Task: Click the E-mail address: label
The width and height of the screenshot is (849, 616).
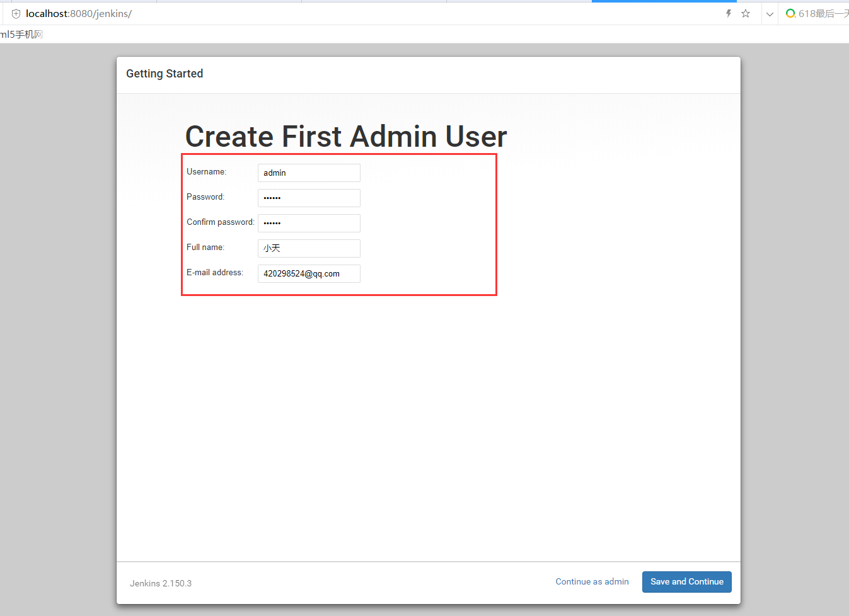Action: 215,272
